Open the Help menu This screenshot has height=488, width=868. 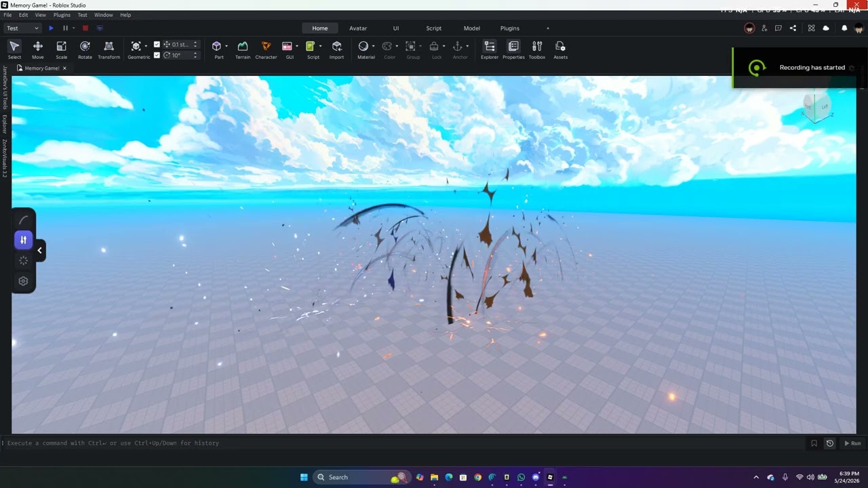pyautogui.click(x=125, y=15)
